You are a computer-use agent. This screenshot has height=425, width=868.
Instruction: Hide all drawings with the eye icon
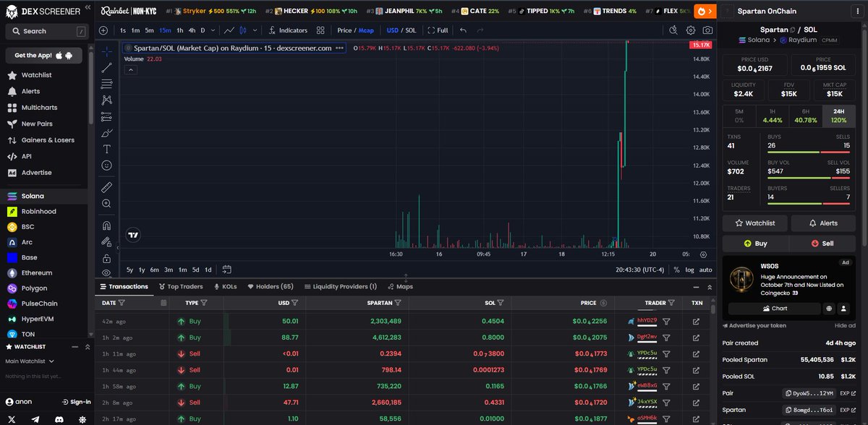coord(106,273)
